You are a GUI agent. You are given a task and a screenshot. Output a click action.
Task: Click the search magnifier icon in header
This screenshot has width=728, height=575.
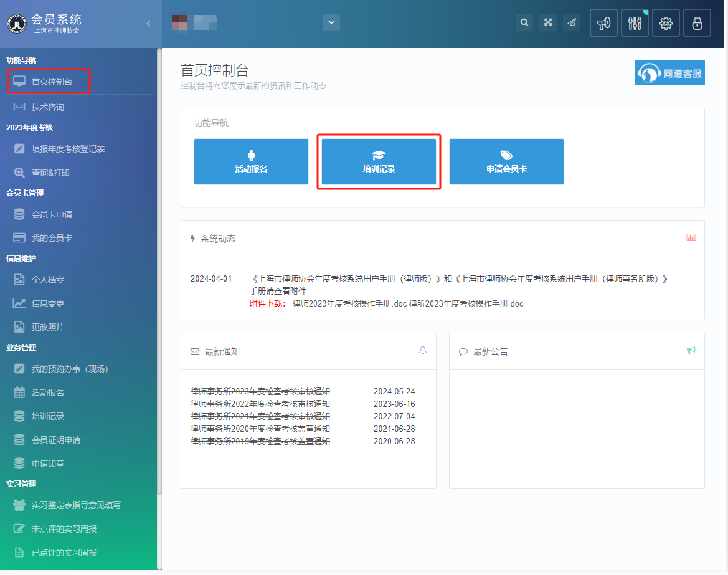[x=524, y=22]
